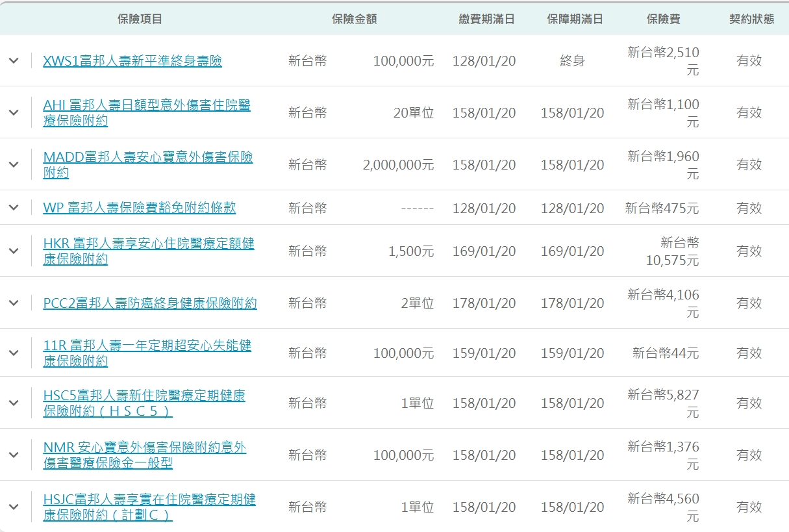Click the 繳費期滿日 column header
Image resolution: width=789 pixels, height=532 pixels.
tap(487, 19)
